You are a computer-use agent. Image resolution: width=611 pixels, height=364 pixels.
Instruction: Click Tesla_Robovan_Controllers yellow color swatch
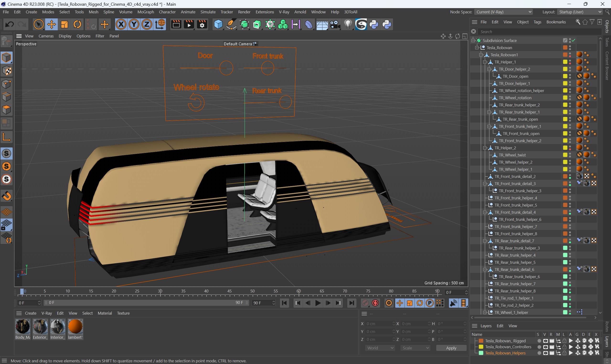(x=481, y=347)
